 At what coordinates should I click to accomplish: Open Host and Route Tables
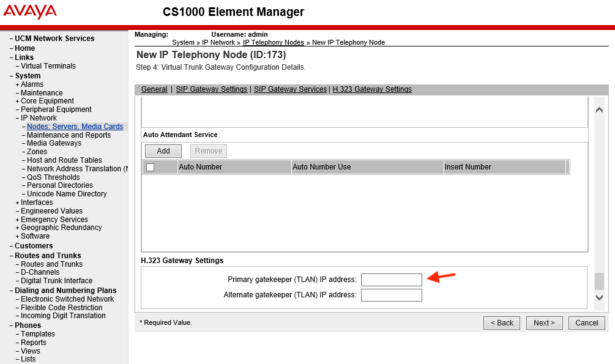tap(64, 160)
